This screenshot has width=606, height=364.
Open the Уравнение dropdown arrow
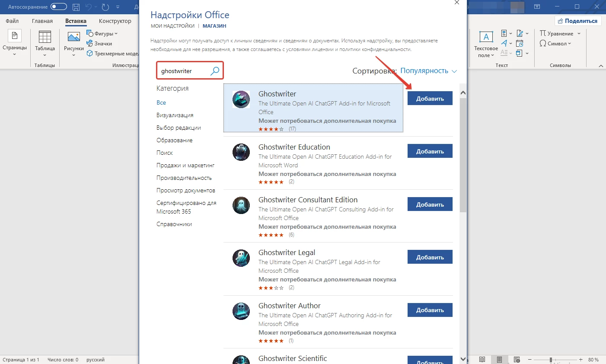579,33
